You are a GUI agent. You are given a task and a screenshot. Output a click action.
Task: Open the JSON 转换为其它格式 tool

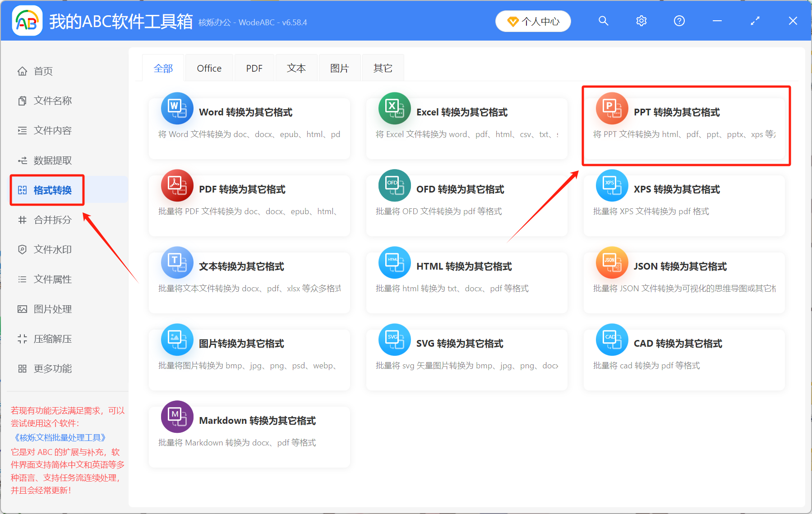click(684, 276)
